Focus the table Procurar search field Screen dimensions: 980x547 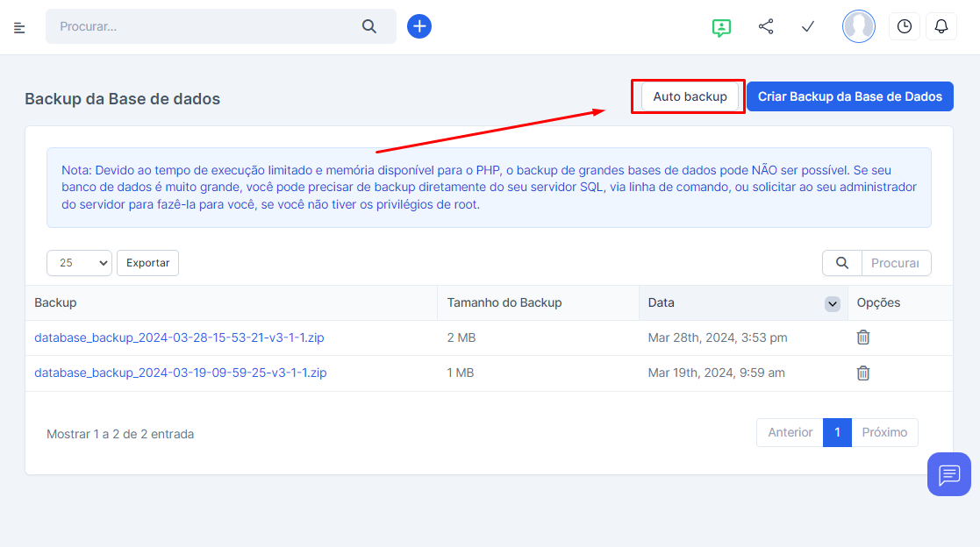point(895,263)
